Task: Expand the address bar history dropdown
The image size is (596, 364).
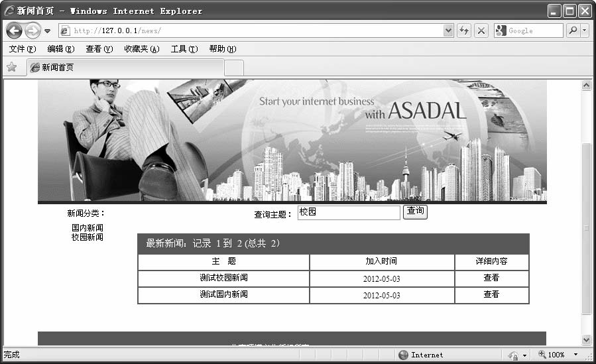Action: (x=449, y=30)
